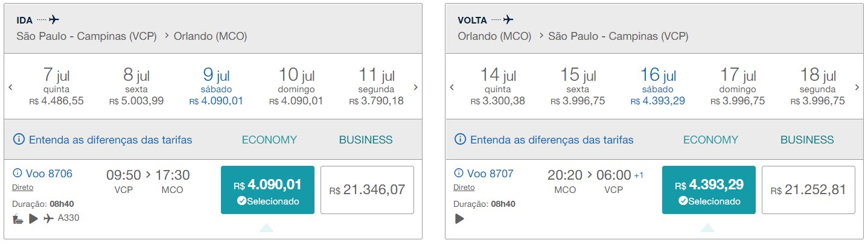Open the Direto link under Voo 8707

point(464,188)
